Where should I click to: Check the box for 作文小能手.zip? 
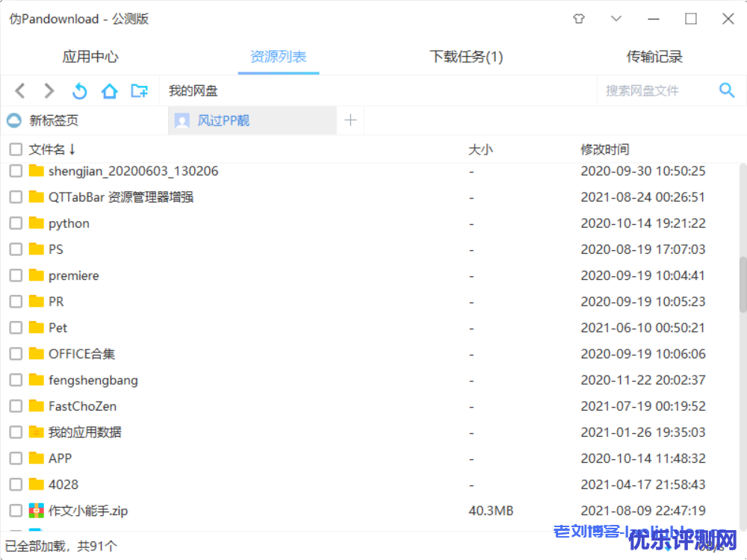pos(16,511)
